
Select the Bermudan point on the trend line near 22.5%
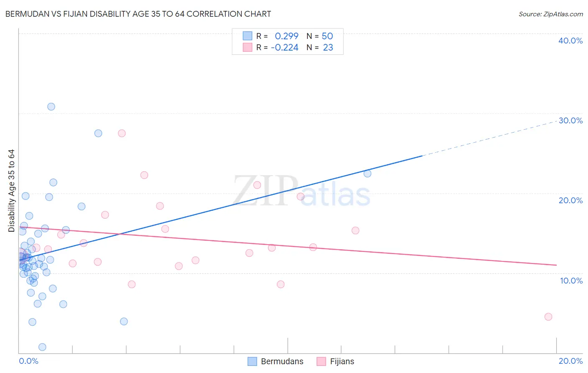click(x=367, y=174)
